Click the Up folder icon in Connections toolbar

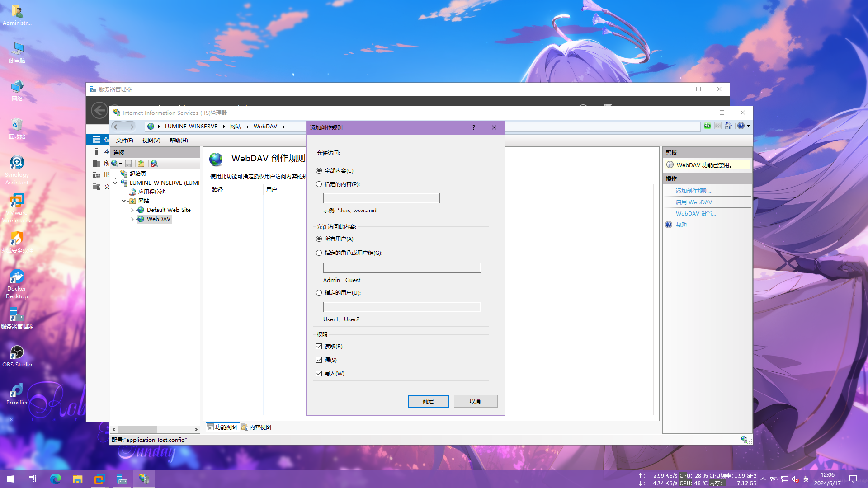coord(141,164)
